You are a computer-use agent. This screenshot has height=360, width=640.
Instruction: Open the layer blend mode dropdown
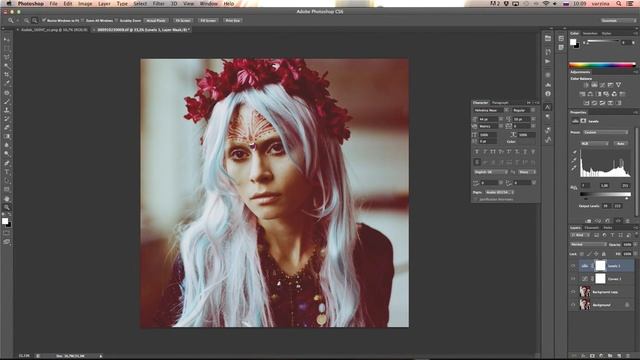pyautogui.click(x=588, y=244)
